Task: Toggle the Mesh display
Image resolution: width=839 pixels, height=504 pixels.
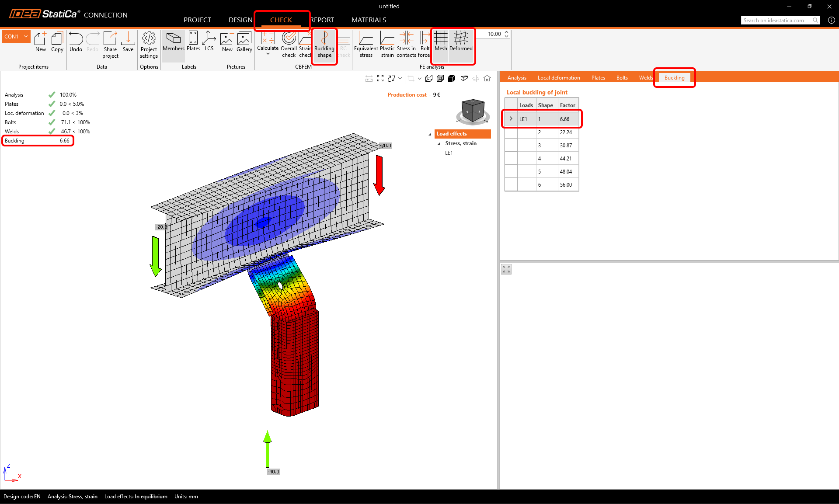Action: click(x=441, y=42)
